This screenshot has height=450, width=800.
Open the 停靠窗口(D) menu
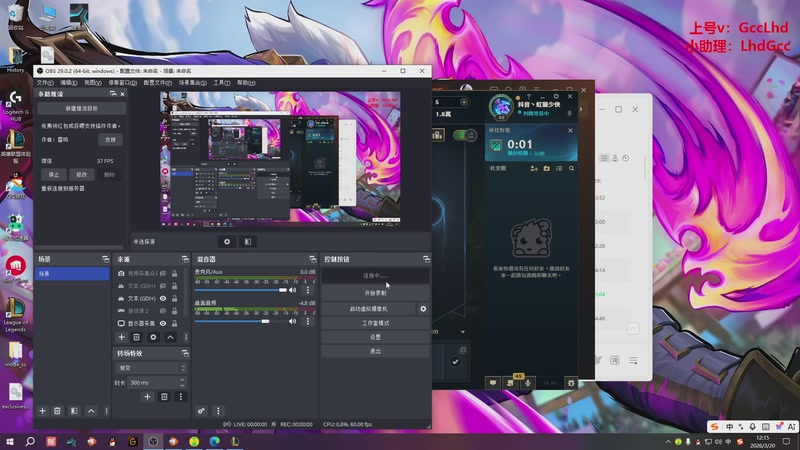pyautogui.click(x=122, y=83)
